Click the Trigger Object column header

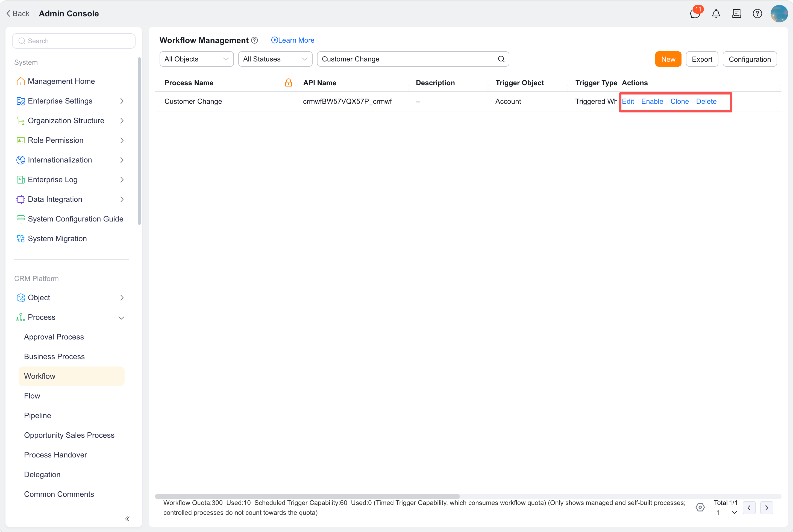[519, 83]
